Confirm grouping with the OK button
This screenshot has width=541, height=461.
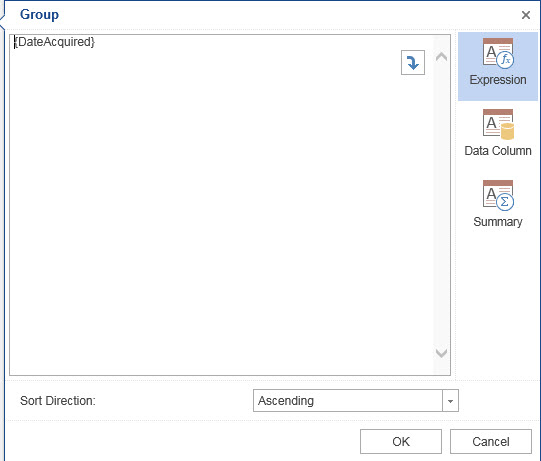point(401,441)
